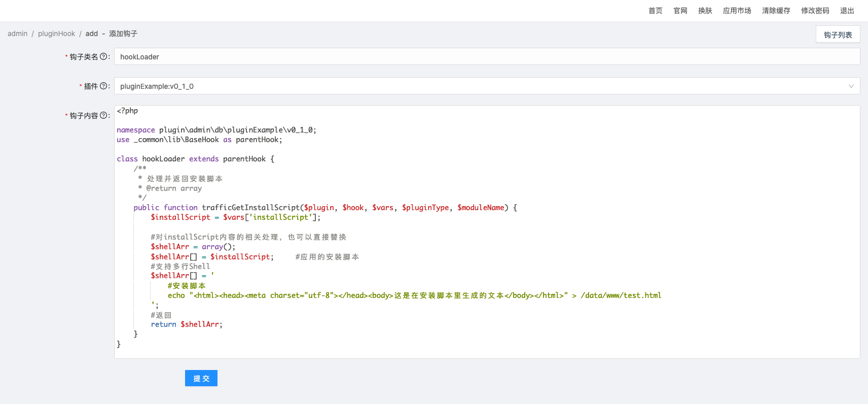Click the pluginHook breadcrumb link

pyautogui.click(x=56, y=33)
